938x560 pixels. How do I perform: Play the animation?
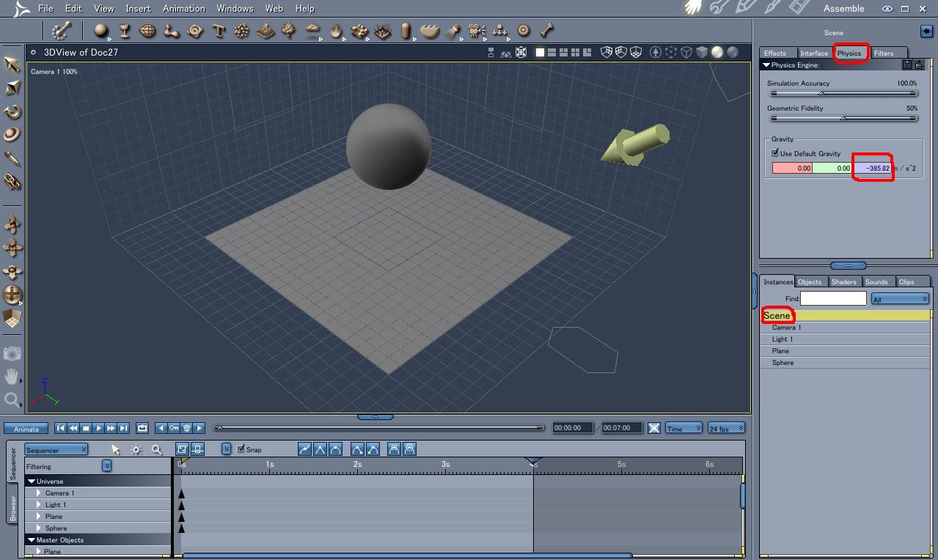pos(98,427)
